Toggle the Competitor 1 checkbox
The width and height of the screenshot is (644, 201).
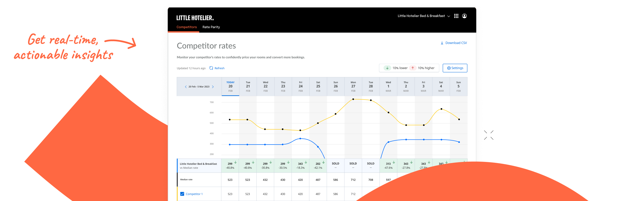click(x=182, y=194)
